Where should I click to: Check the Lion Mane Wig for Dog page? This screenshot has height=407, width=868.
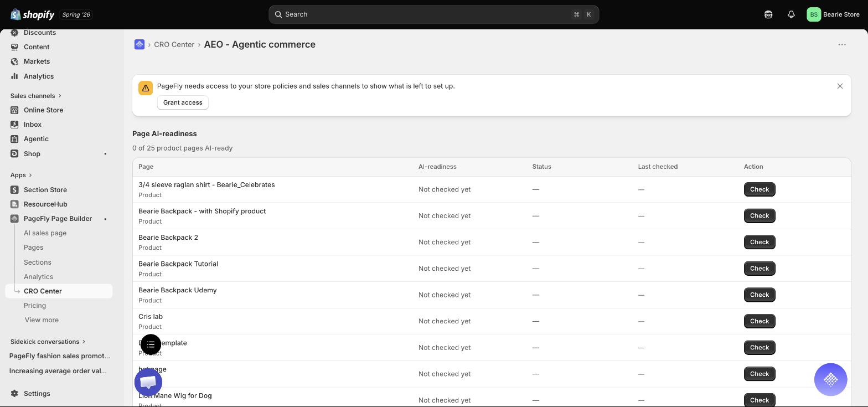[759, 400]
